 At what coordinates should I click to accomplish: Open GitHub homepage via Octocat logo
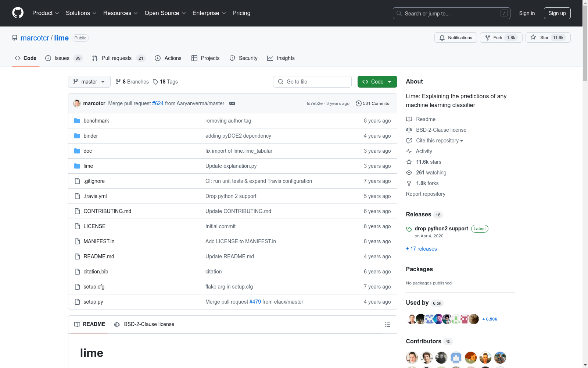pos(18,13)
